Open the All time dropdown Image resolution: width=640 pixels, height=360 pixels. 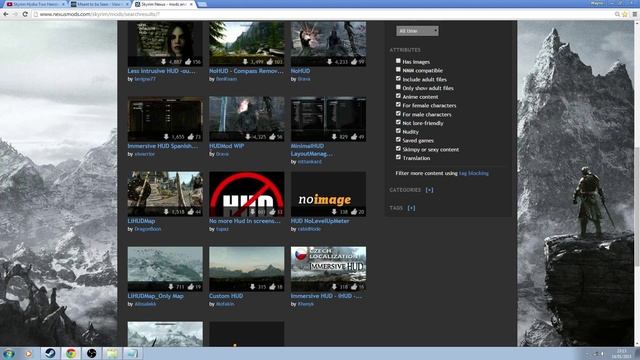pos(417,31)
